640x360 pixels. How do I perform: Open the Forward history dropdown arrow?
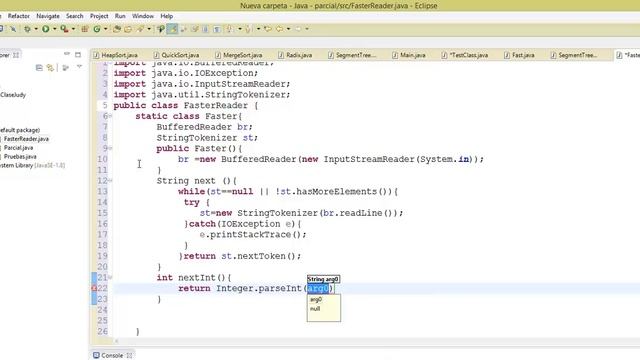(x=307, y=29)
